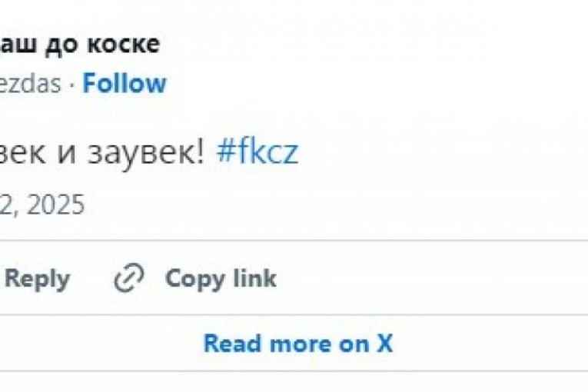
Task: Click the display name ending in "до коске"
Action: pos(80,44)
